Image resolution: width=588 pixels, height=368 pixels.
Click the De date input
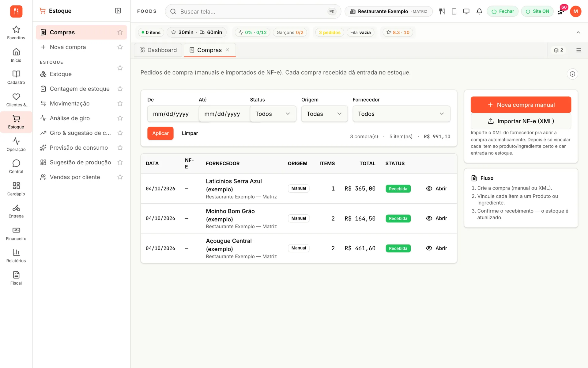(173, 114)
